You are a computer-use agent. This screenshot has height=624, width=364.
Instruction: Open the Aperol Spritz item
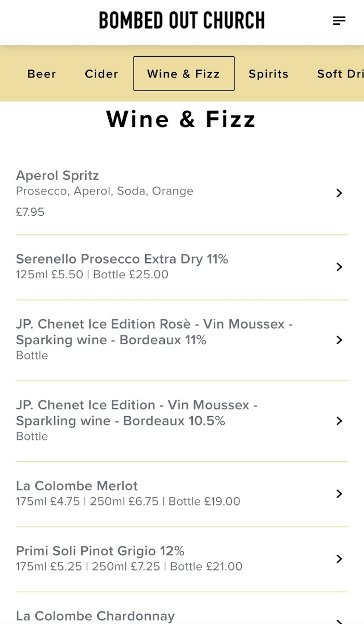pyautogui.click(x=58, y=176)
